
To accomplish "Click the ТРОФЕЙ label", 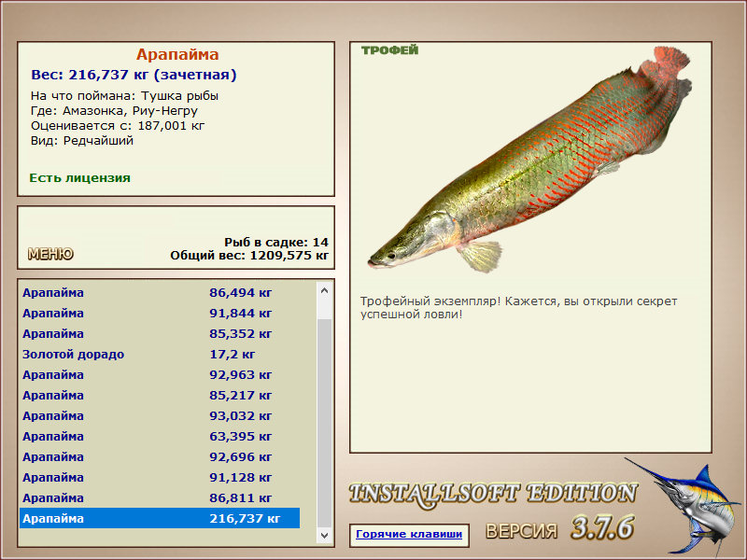I will coord(389,50).
